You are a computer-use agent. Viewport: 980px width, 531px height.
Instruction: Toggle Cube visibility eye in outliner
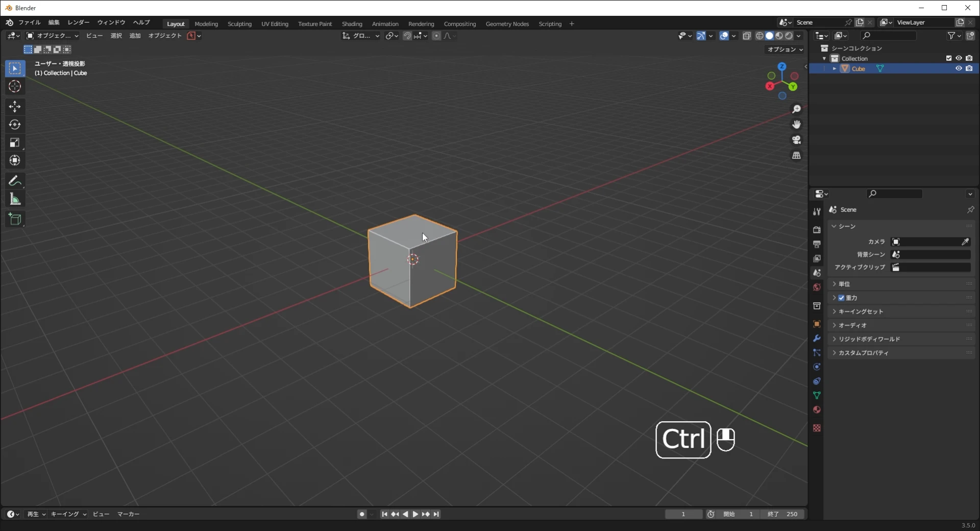(959, 68)
